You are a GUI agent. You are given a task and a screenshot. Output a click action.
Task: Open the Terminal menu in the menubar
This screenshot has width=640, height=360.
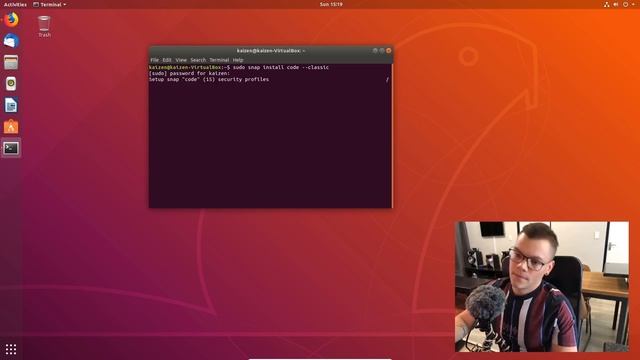pos(219,60)
